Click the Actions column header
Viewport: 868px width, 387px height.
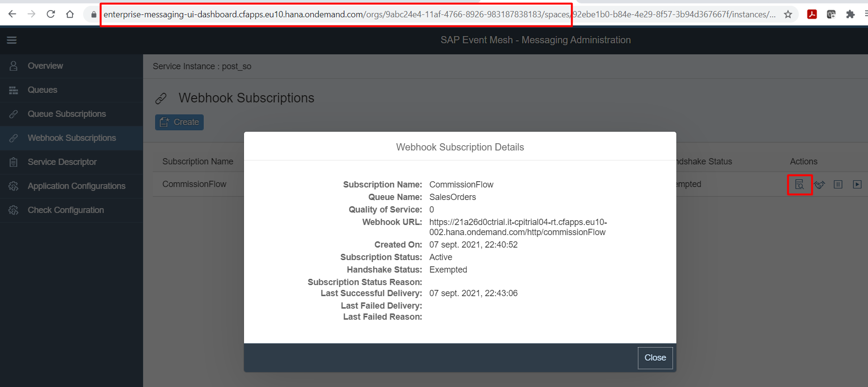click(x=804, y=162)
